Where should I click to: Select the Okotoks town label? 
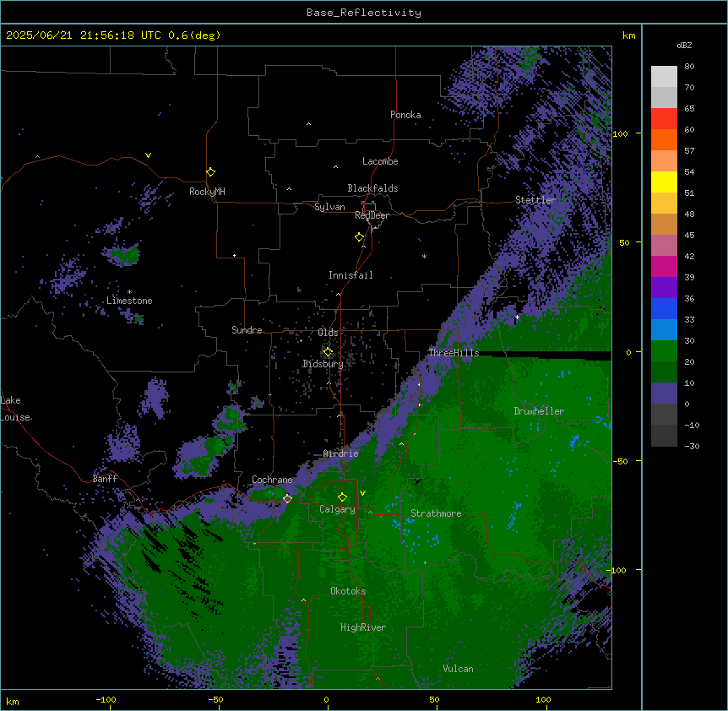[x=348, y=591]
